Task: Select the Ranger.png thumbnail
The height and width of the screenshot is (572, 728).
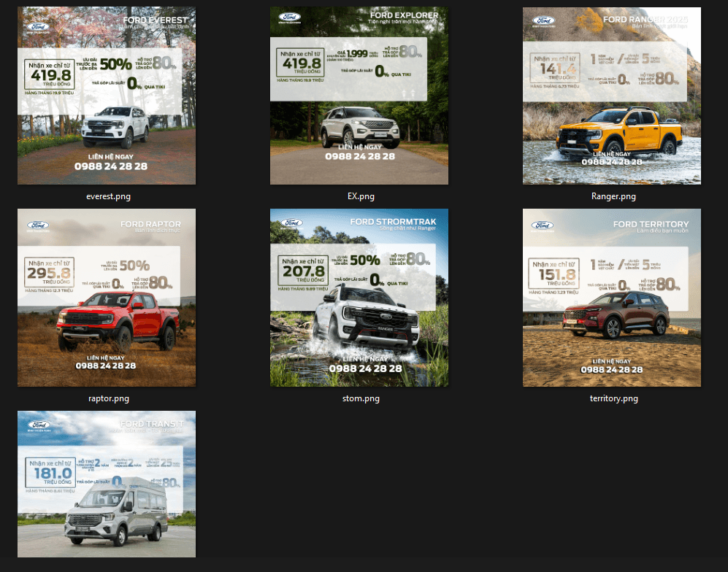Action: (611, 96)
